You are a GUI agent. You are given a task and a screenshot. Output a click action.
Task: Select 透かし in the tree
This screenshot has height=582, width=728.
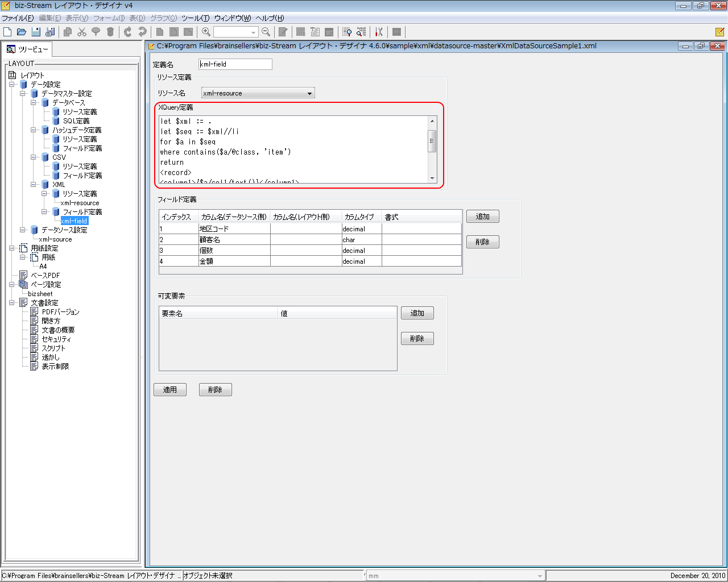(51, 357)
